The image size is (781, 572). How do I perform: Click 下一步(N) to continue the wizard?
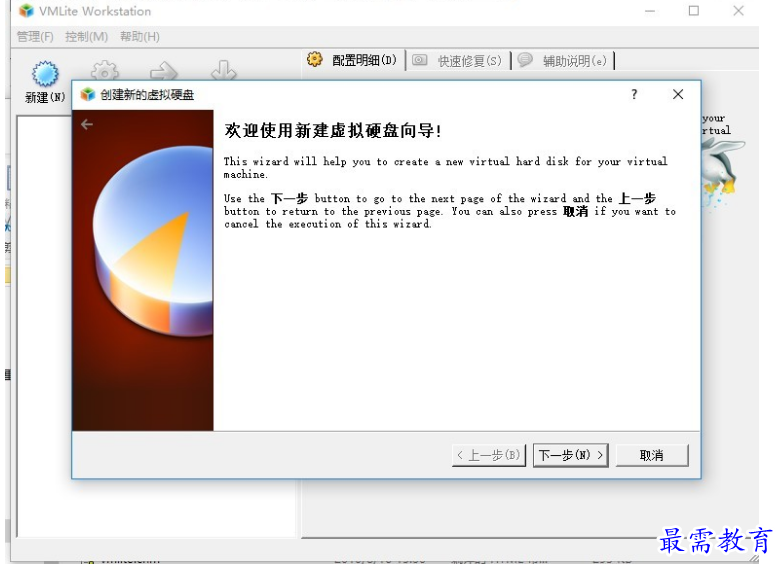click(x=570, y=455)
